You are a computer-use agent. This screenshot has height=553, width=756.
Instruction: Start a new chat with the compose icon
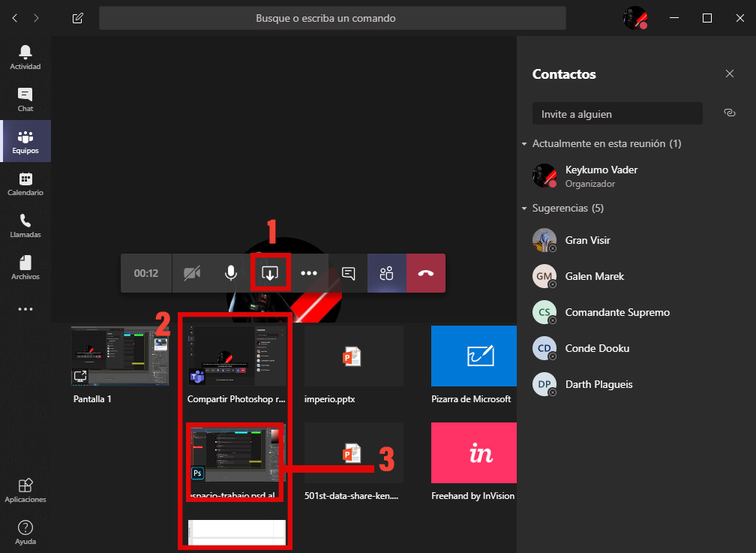tap(77, 18)
